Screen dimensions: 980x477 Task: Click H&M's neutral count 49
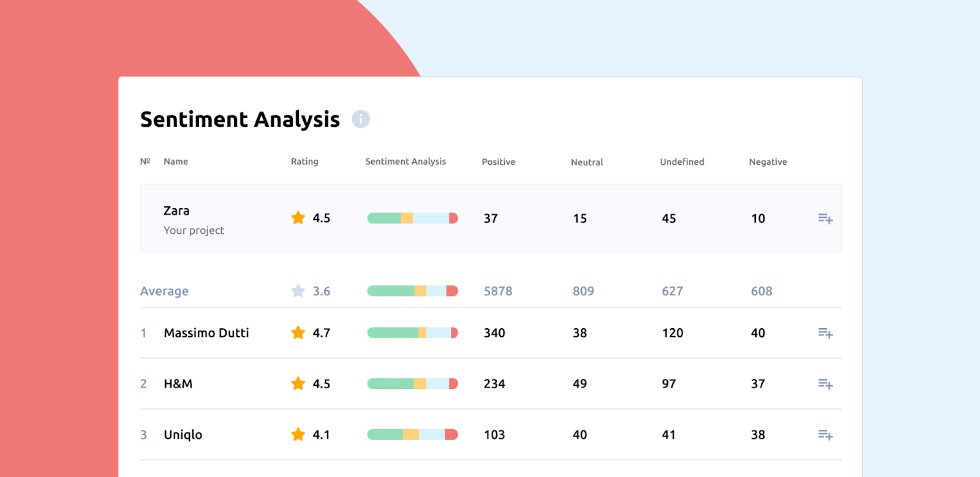point(580,384)
